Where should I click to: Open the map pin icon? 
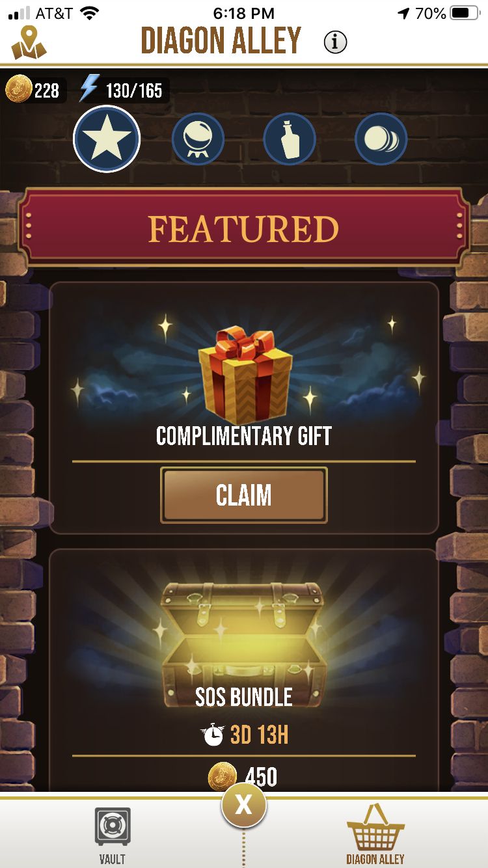click(x=29, y=42)
